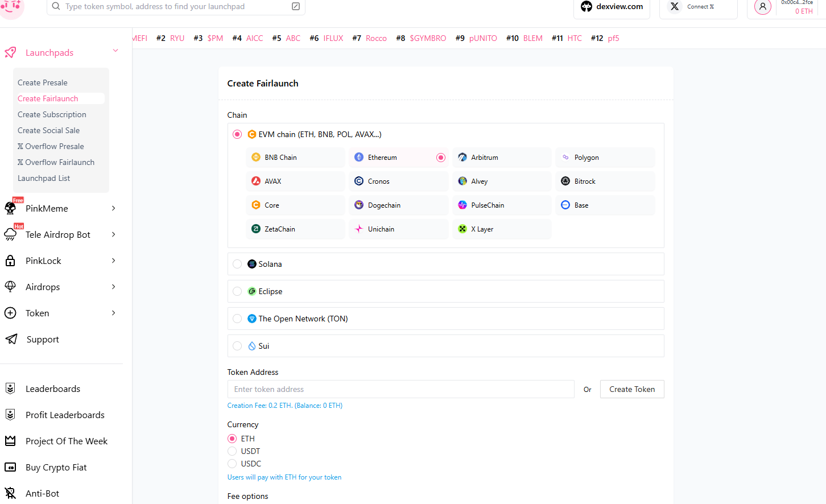Open trending token #7 Rocco link
Image resolution: width=826 pixels, height=504 pixels.
(370, 38)
